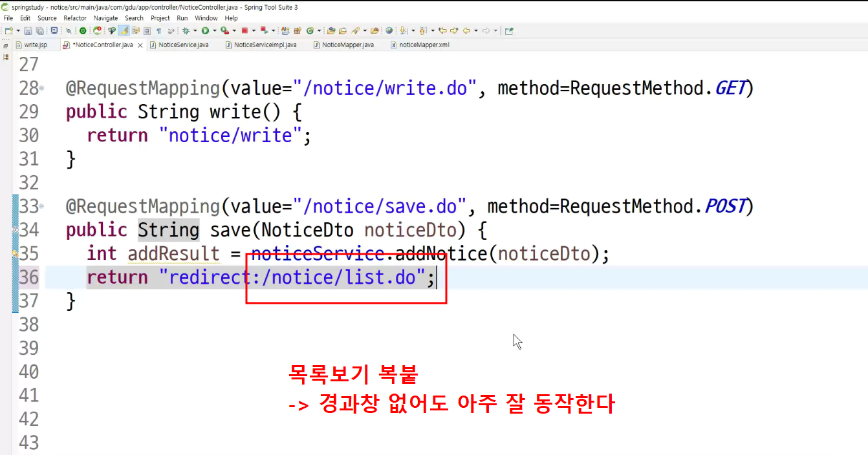
Task: Expand the New Java Class dropdown arrow
Action: click(x=319, y=30)
